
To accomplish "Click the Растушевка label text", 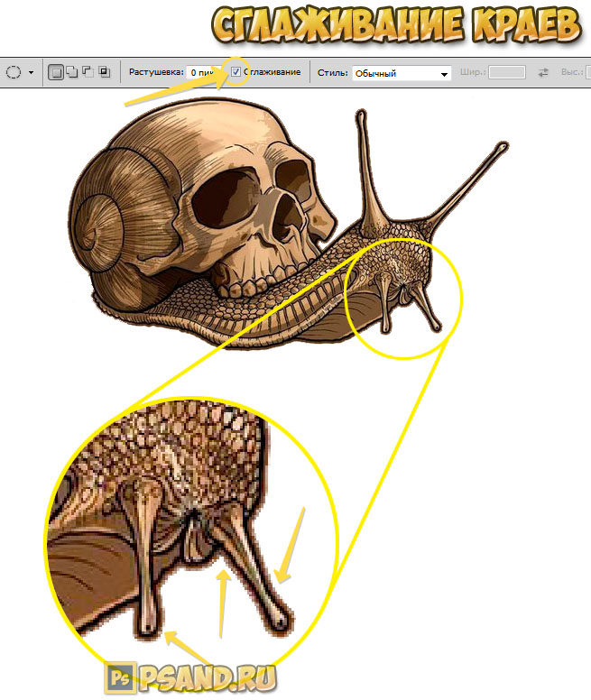I will 155,72.
